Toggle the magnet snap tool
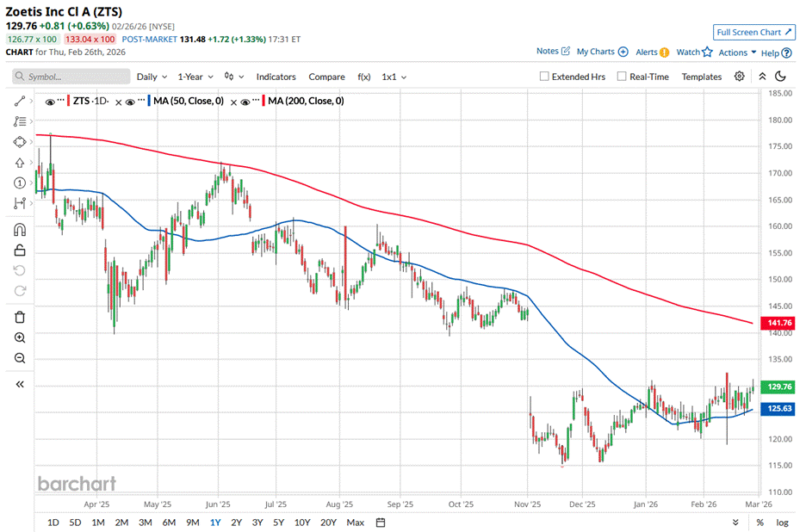Screen dimensions: 806x532 coord(20,229)
